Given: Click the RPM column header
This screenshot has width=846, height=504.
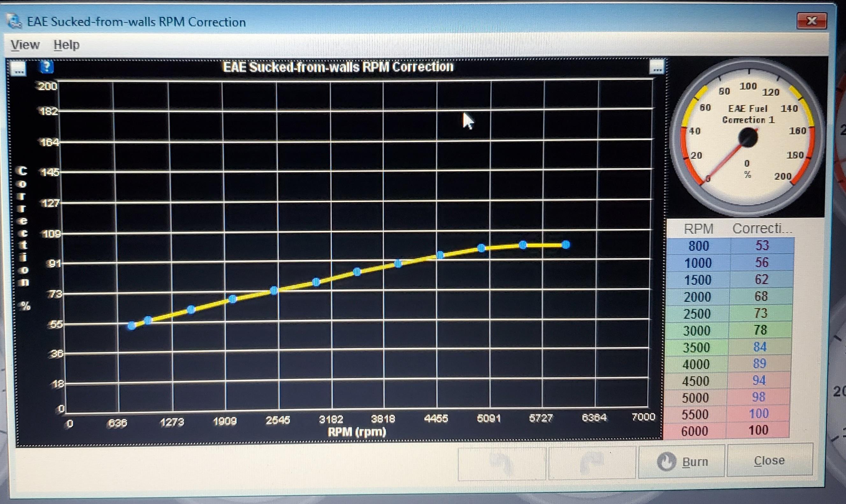Looking at the screenshot, I should click(699, 228).
